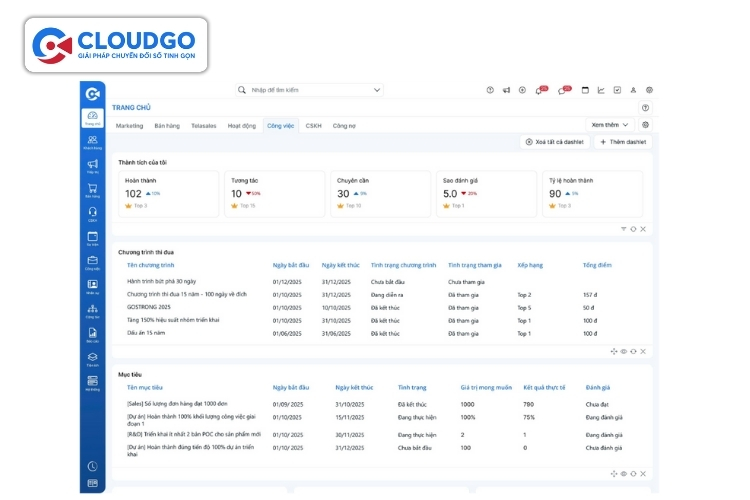Viewport: 750px width, 500px height.
Task: Toggle eye visibility on Chương trình thi đua dashlet
Action: pyautogui.click(x=624, y=351)
